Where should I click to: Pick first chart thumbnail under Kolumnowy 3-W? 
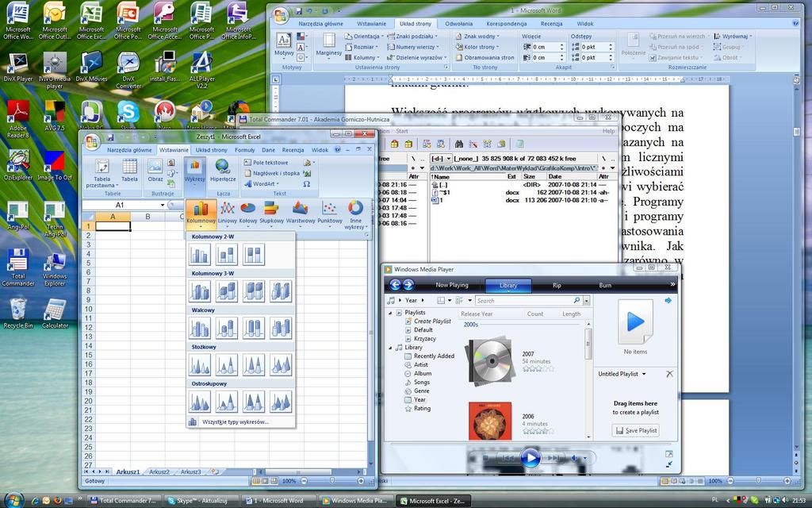click(x=200, y=291)
